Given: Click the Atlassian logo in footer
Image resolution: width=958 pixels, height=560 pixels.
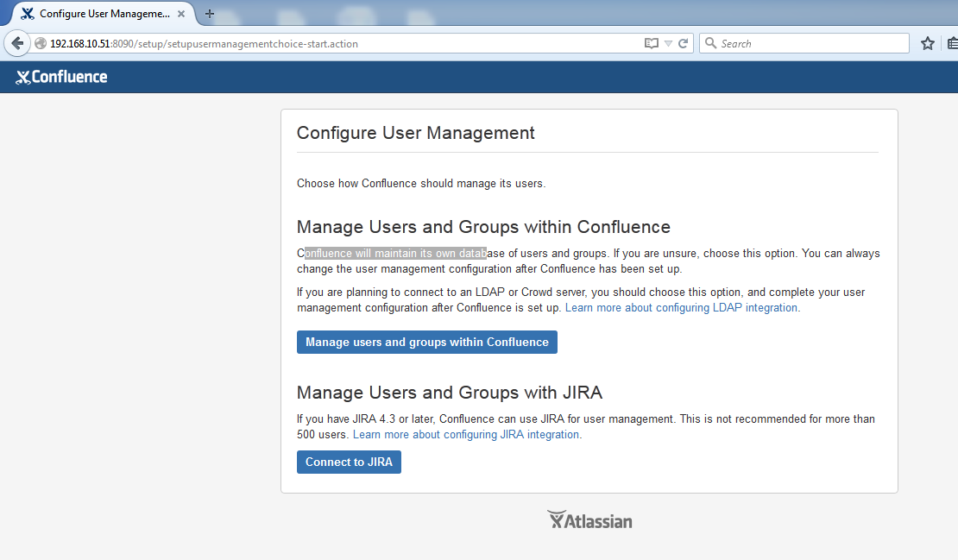Looking at the screenshot, I should point(589,519).
